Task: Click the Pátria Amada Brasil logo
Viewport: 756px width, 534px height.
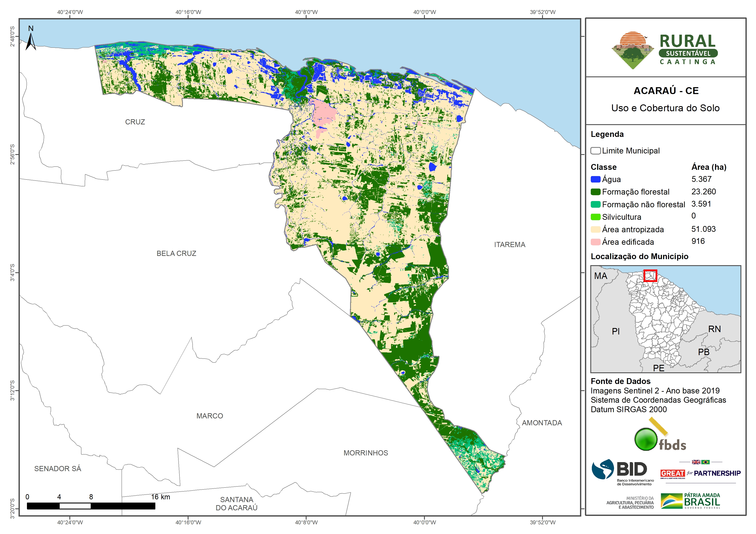Action: click(x=691, y=501)
